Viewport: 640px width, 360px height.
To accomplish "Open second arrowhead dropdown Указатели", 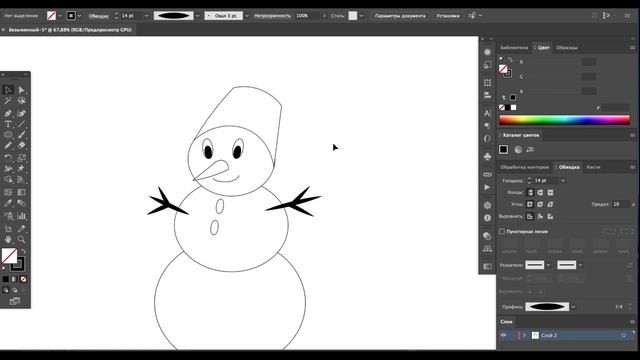I will 580,265.
